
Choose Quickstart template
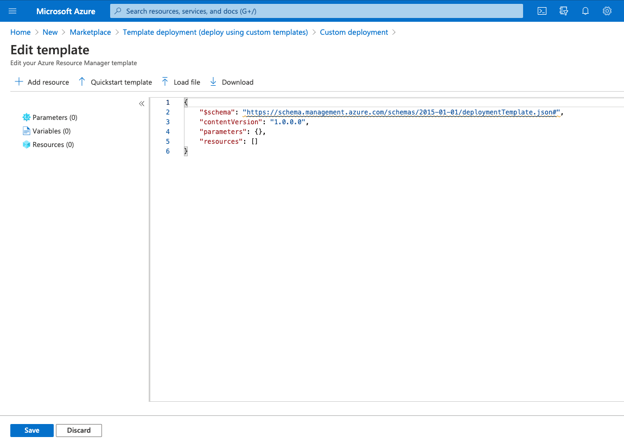[115, 82]
